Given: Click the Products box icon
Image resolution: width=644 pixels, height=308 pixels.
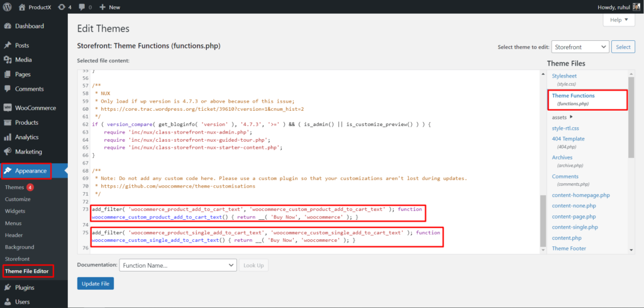Looking at the screenshot, I should pos(8,123).
